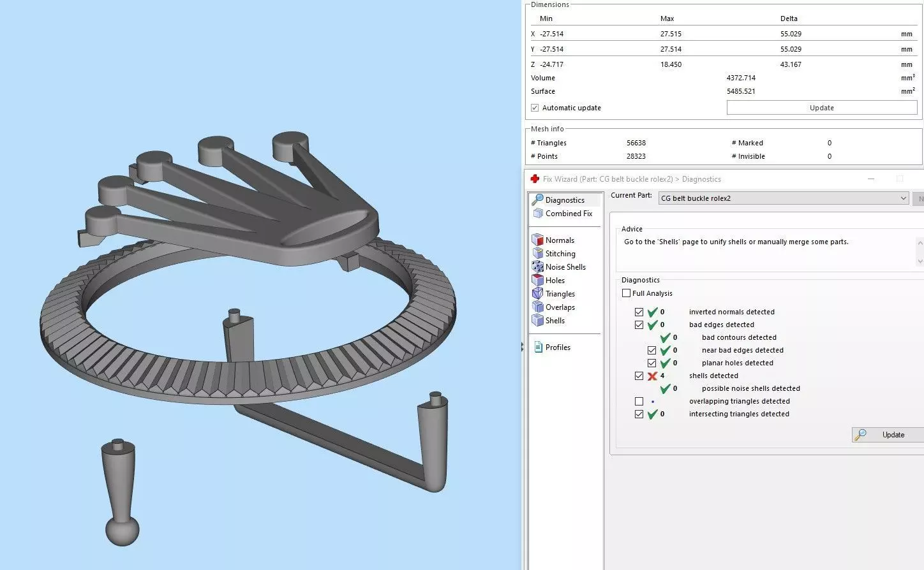Enable overlapping triangles detected checkbox
Screen dimensions: 924x570
pyautogui.click(x=639, y=402)
